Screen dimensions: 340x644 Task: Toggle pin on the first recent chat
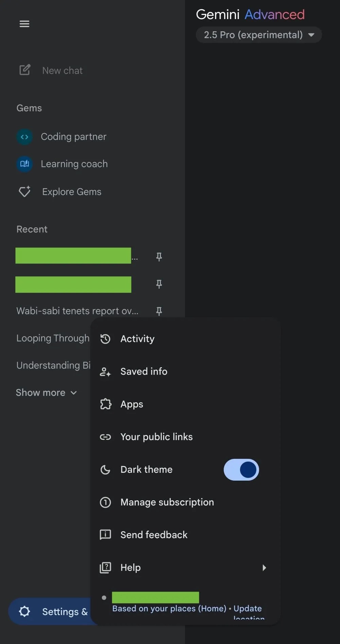point(159,256)
